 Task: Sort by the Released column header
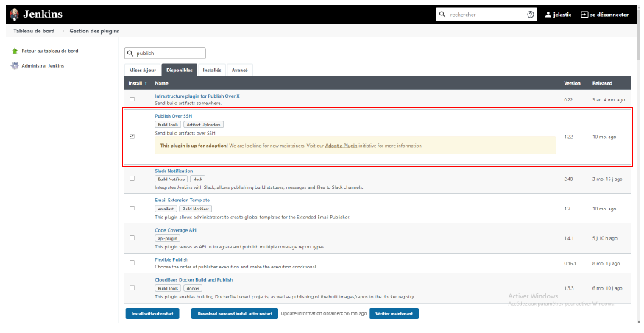[x=602, y=83]
